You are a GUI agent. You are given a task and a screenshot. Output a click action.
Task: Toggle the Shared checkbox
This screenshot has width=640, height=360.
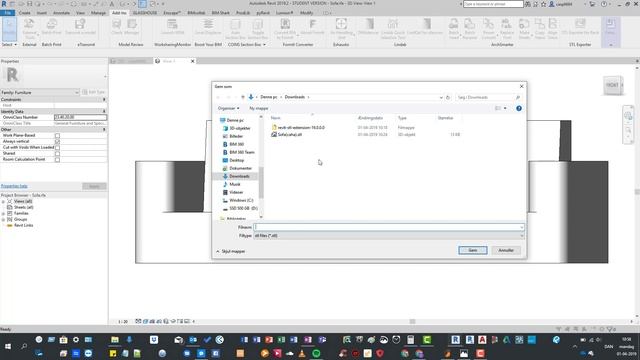pos(57,153)
